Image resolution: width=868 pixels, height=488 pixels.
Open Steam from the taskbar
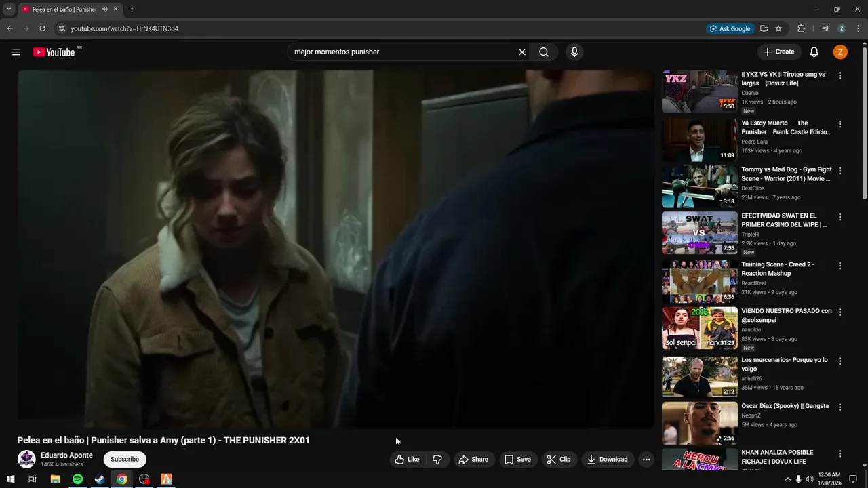pyautogui.click(x=100, y=479)
